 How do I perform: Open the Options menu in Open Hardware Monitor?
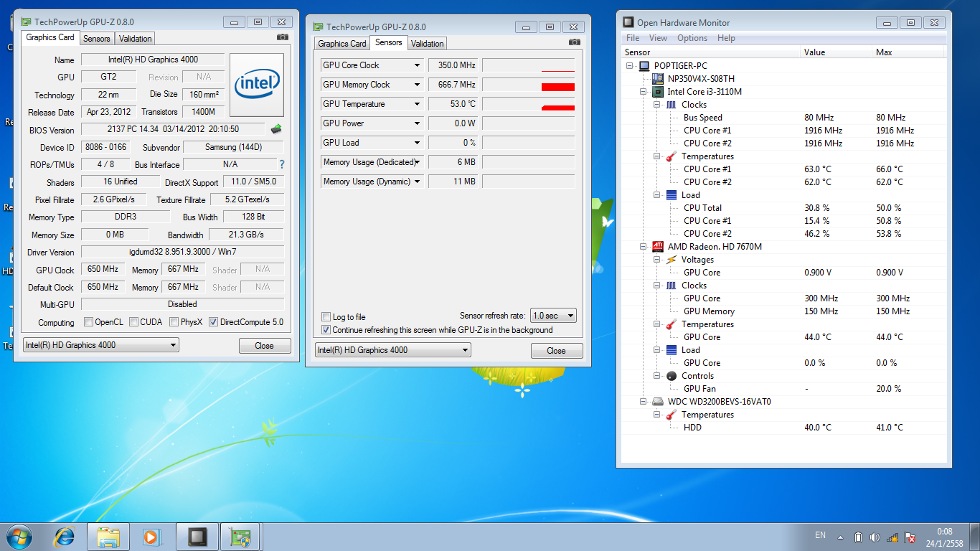tap(692, 38)
